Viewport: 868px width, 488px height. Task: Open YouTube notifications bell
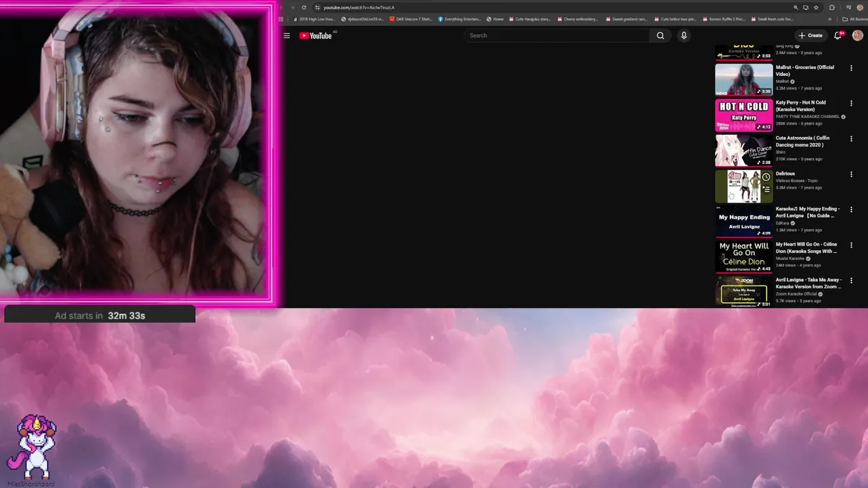pos(838,35)
